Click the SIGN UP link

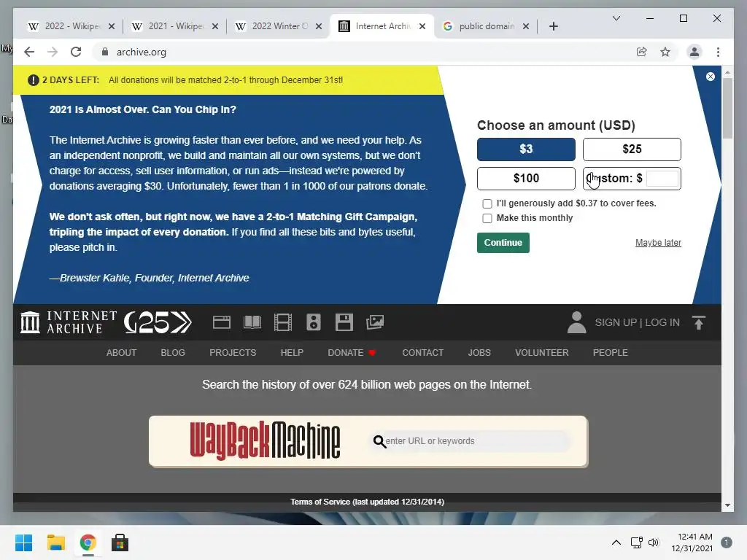[616, 322]
